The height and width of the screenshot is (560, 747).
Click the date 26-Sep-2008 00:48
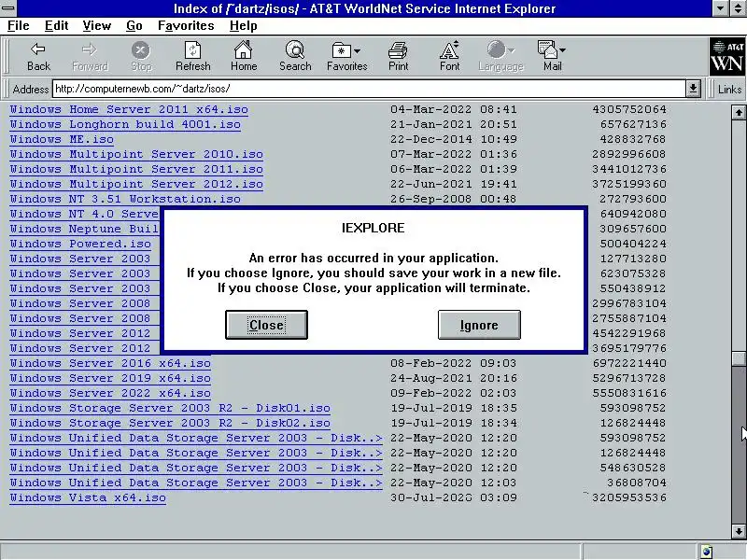click(x=453, y=199)
